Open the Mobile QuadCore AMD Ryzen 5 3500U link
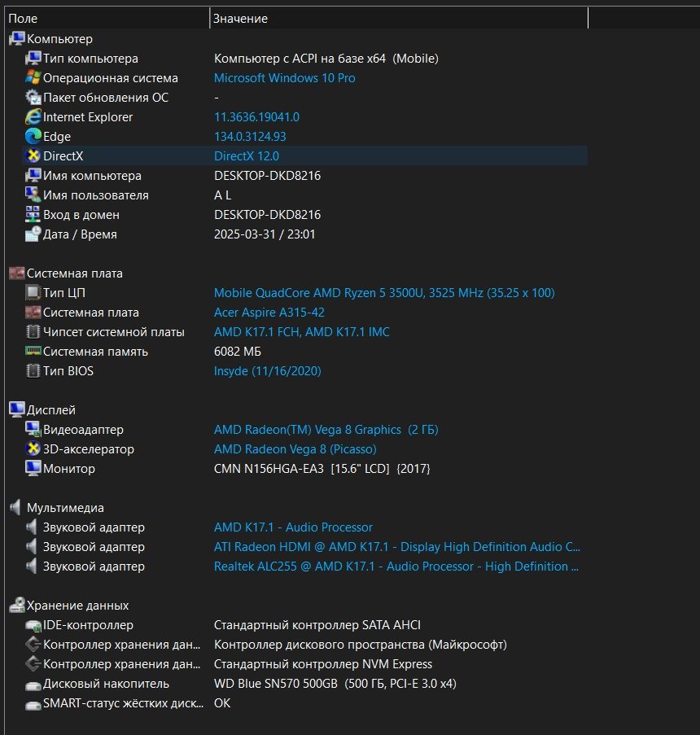 coord(384,292)
